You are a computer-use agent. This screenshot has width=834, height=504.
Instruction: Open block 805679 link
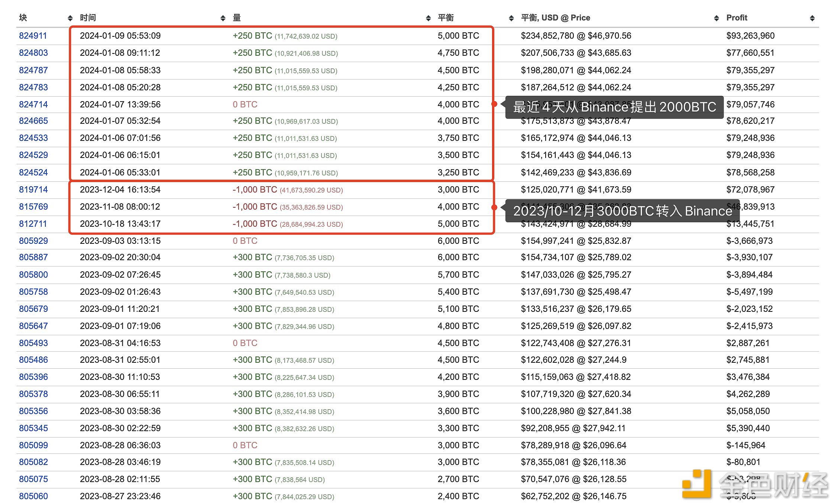click(x=33, y=309)
